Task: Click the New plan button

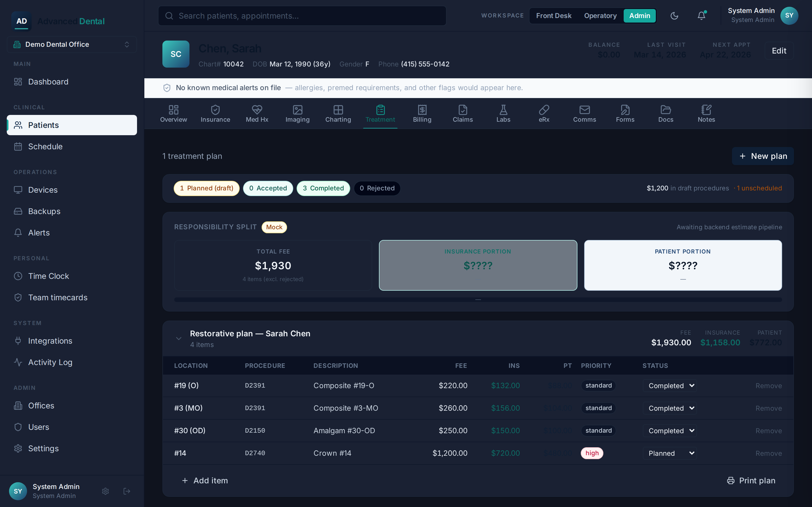Action: [763, 156]
